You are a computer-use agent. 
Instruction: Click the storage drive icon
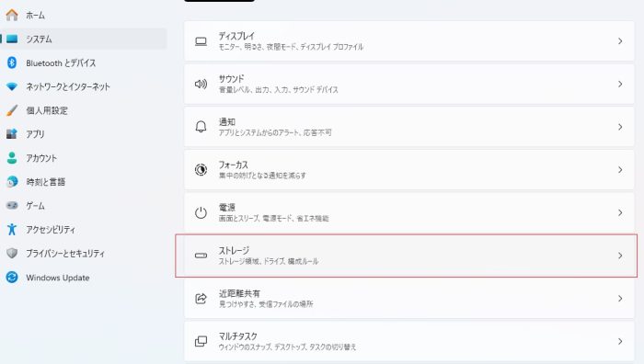pos(201,256)
